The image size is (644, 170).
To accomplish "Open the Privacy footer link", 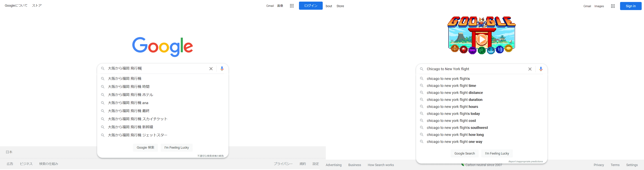I will 598,165.
